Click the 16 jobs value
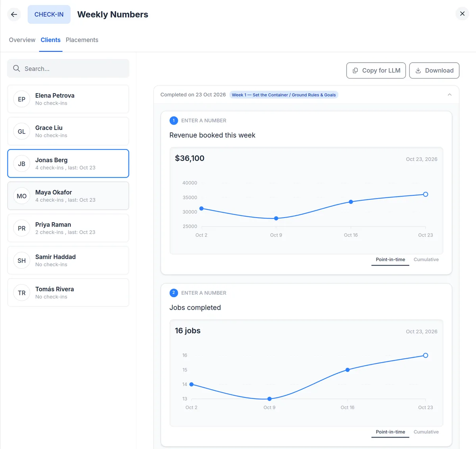This screenshot has height=449, width=476. coord(188,331)
